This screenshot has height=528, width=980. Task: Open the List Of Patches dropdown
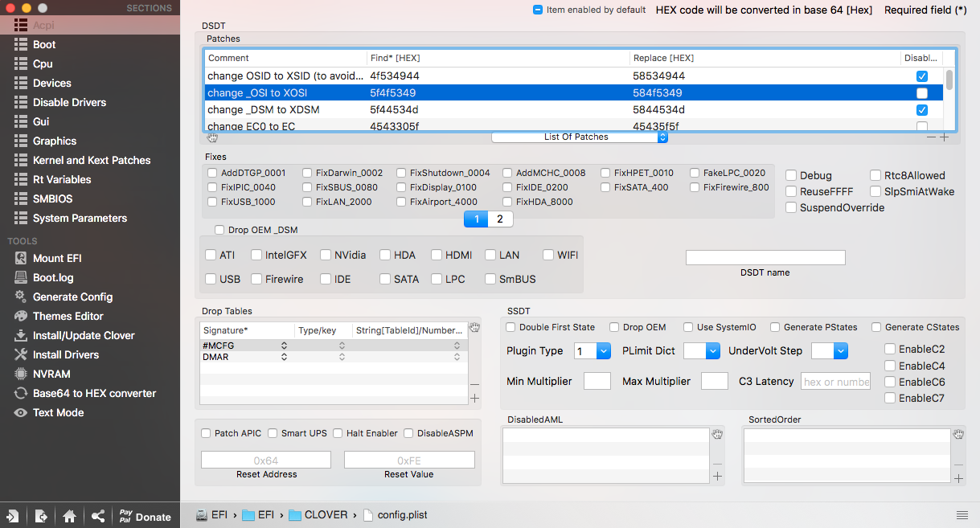[x=580, y=137]
